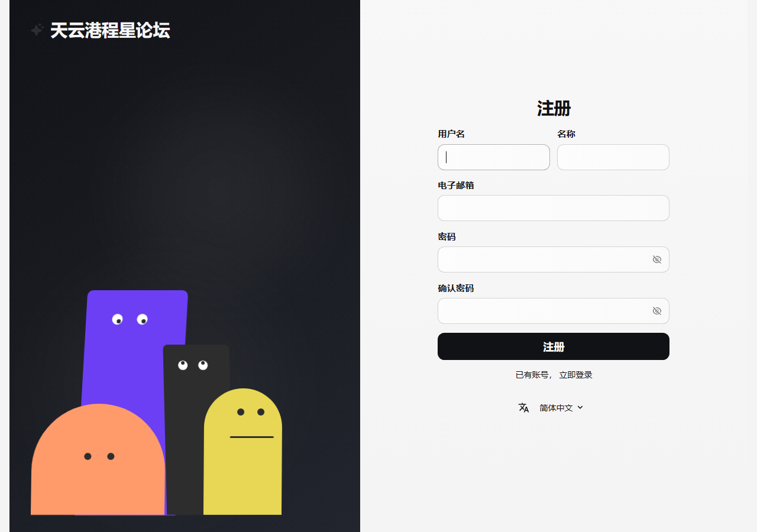Click into the 确认密码 field

[x=554, y=311]
